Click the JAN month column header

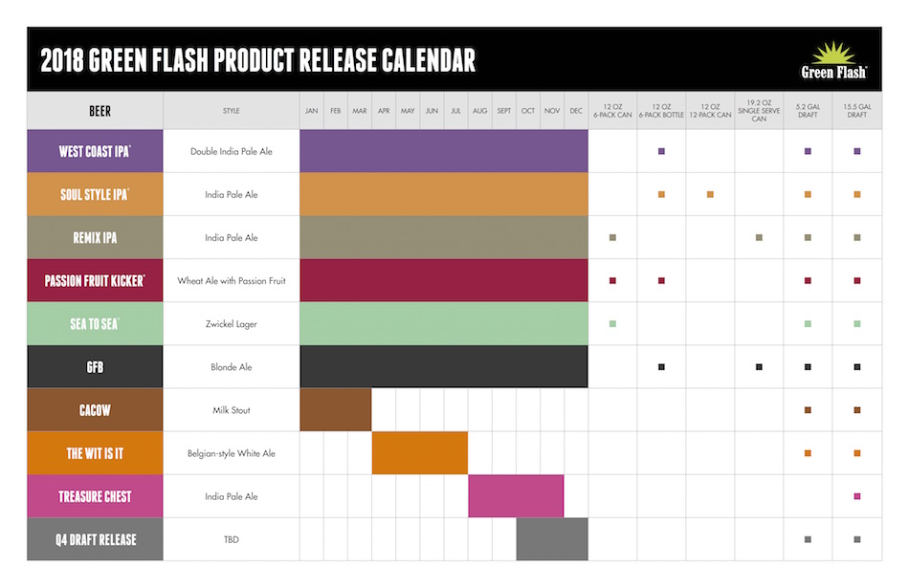(312, 111)
